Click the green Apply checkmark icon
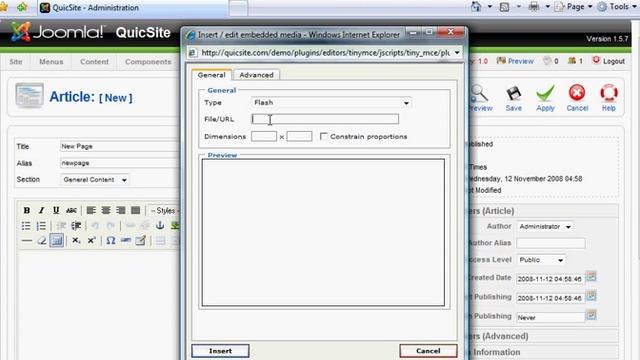Screen dimensions: 640x360 click(x=545, y=93)
